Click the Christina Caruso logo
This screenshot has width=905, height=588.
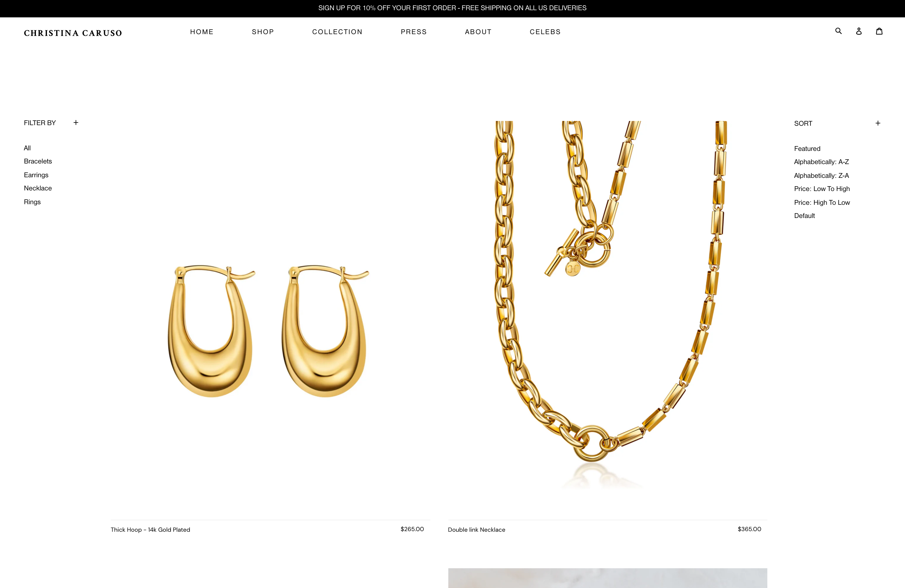point(73,33)
